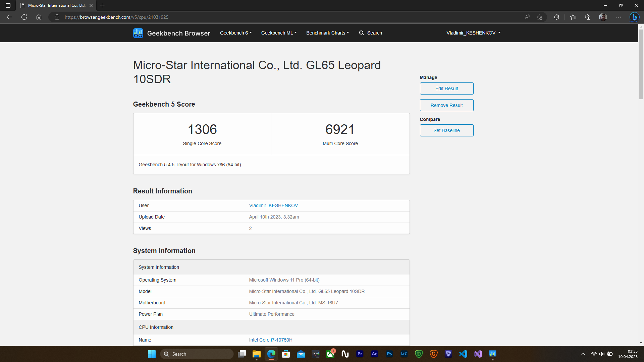Click Edit Result button
644x362 pixels.
pos(446,88)
